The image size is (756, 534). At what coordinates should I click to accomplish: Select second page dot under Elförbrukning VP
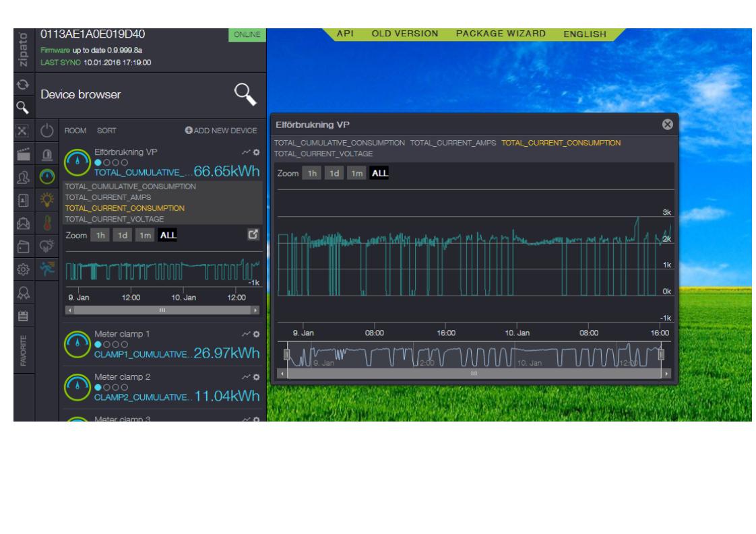pos(106,162)
